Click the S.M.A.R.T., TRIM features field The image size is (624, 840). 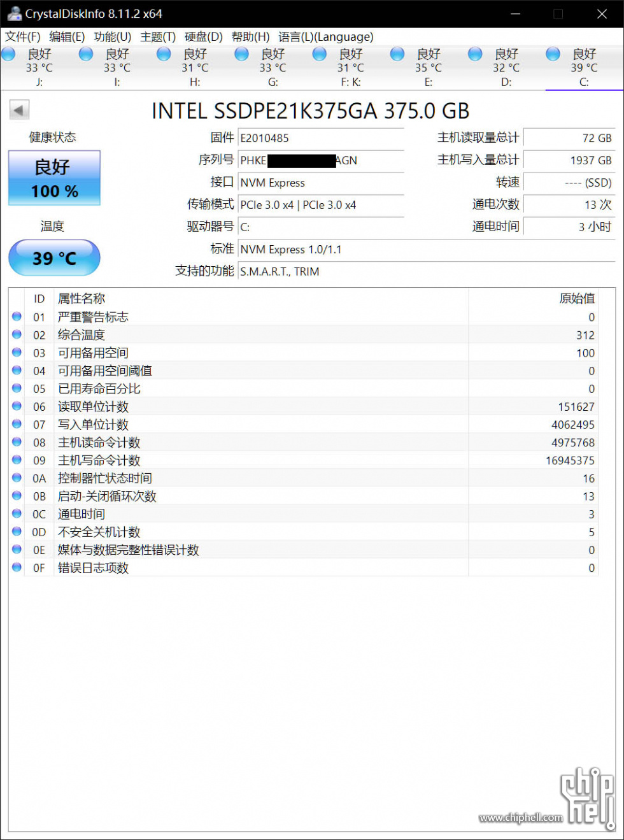tap(427, 271)
